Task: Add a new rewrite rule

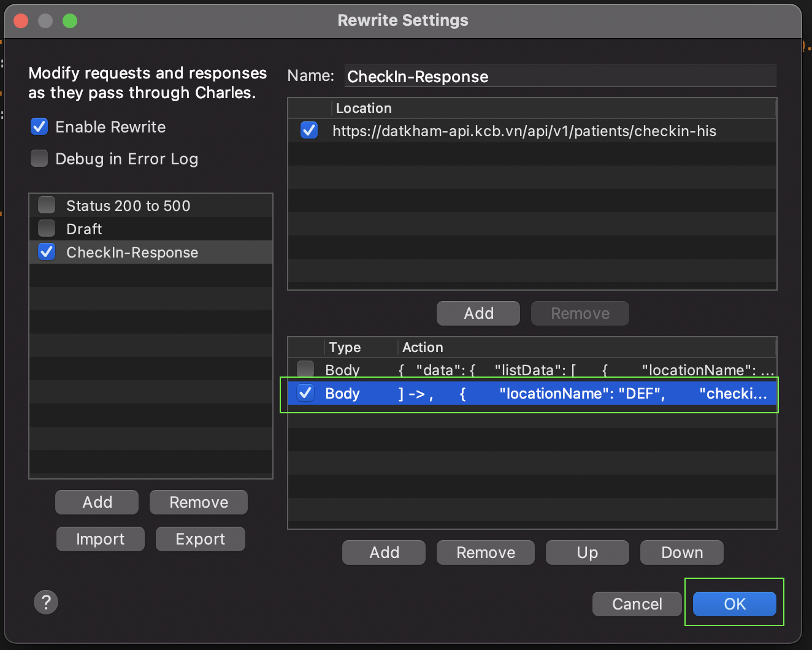Action: click(x=384, y=552)
